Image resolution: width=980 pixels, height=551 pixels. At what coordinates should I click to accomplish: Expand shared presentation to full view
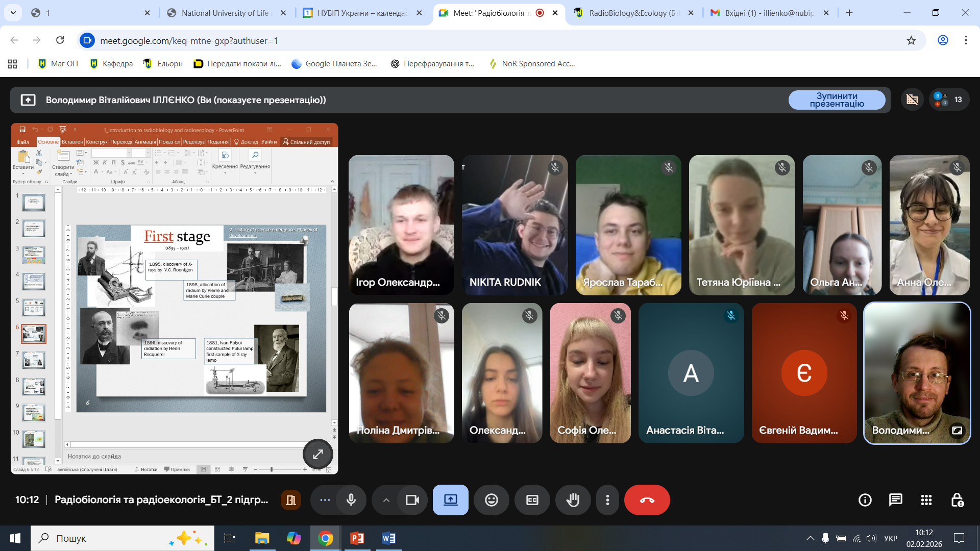coord(317,454)
